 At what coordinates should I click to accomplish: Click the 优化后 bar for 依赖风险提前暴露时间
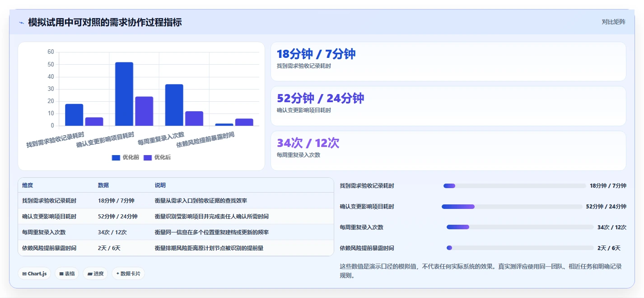[x=244, y=122]
